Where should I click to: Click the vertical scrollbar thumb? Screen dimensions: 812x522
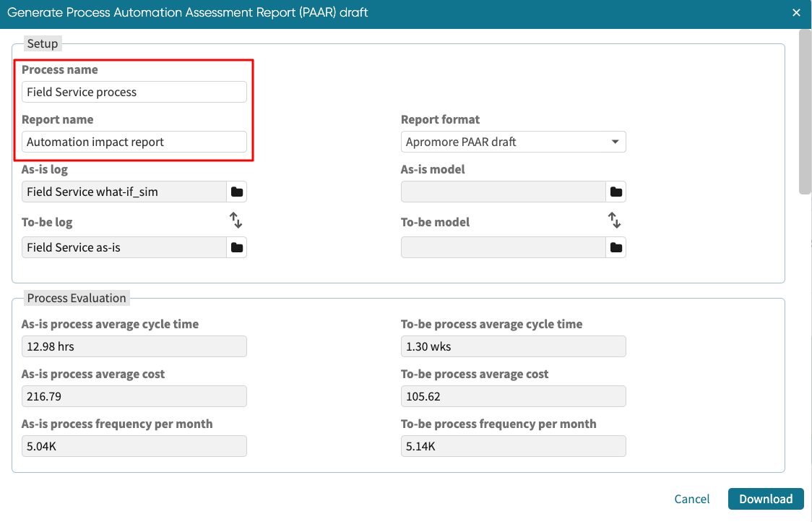[x=805, y=112]
